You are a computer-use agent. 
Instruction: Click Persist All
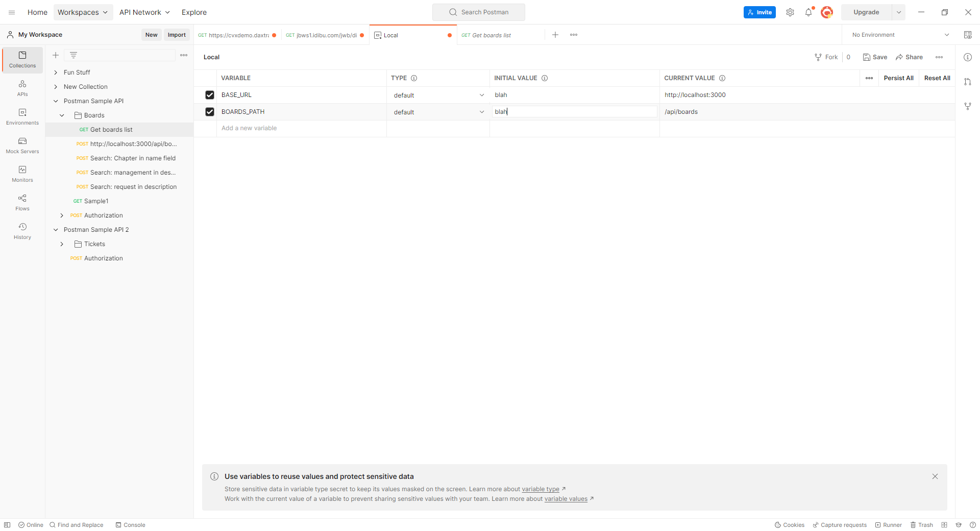(x=898, y=78)
